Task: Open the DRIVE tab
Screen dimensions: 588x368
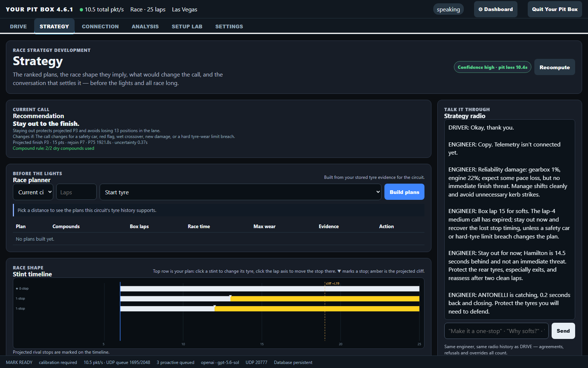Action: pyautogui.click(x=18, y=26)
